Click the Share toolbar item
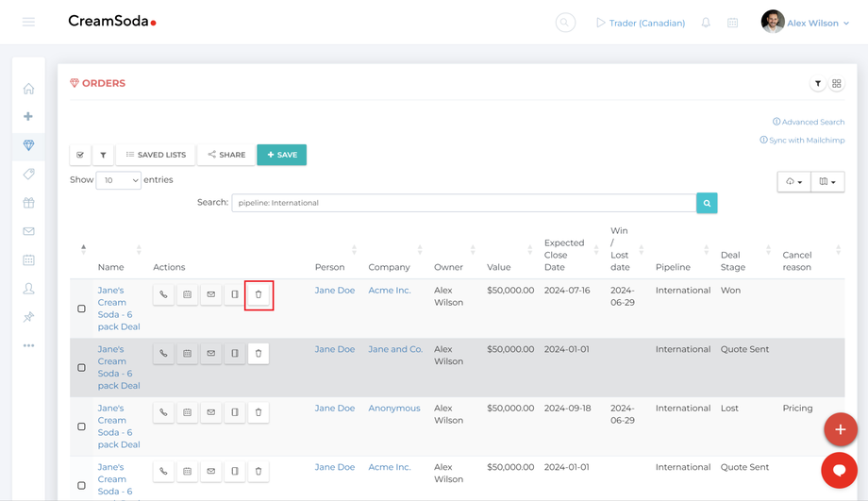This screenshot has width=868, height=501. pyautogui.click(x=226, y=155)
